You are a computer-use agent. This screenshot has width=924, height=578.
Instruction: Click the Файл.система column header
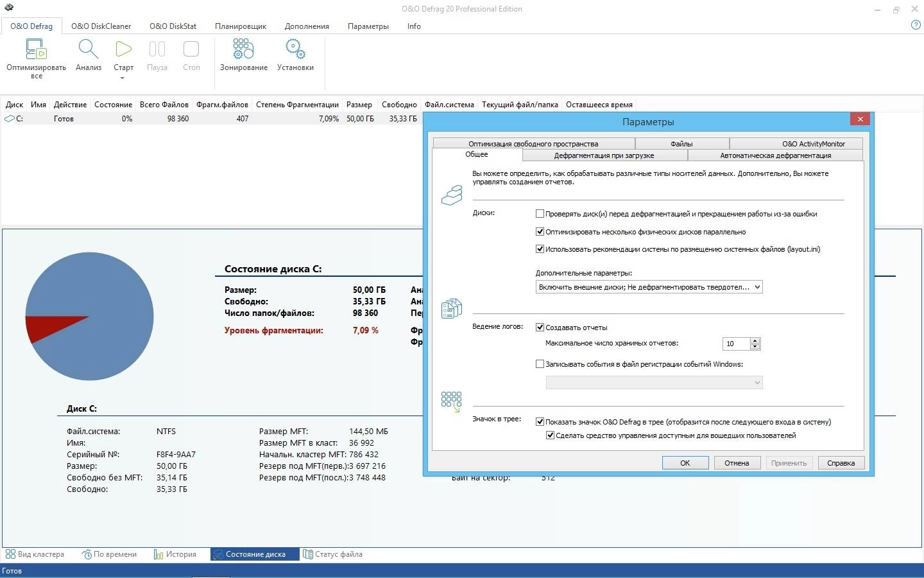[449, 105]
